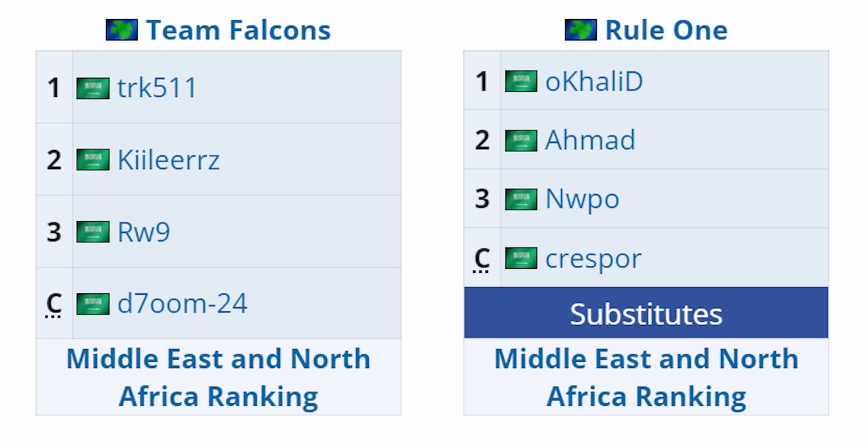Open player Kiileerrz's profile
868x448 pixels.
[168, 160]
